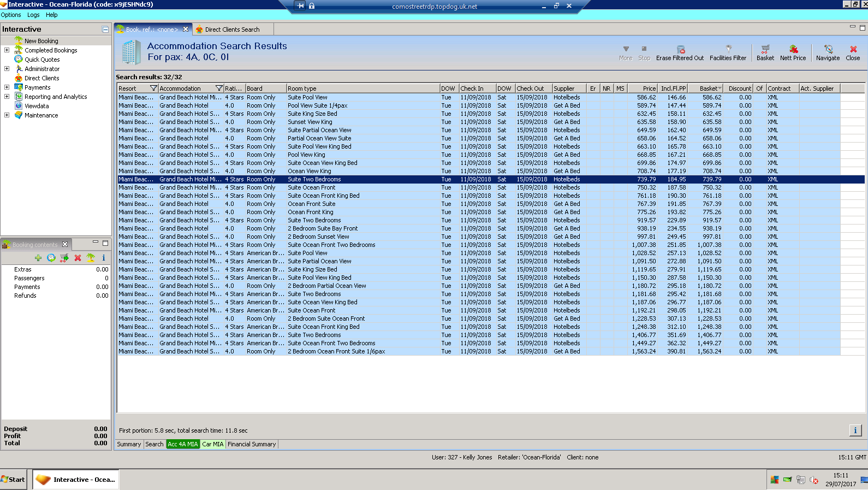
Task: Expand the Administrator tree node
Action: (x=7, y=68)
